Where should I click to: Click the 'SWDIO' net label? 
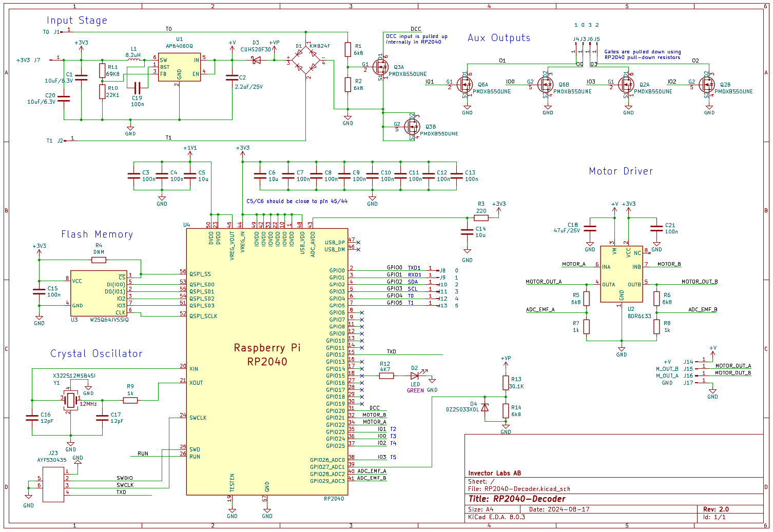[x=125, y=478]
